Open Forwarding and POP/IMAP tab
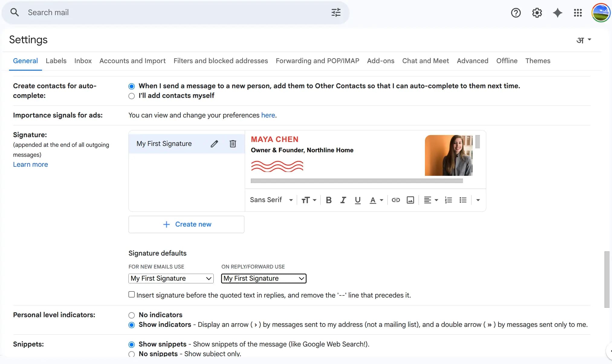Screen dimensions: 612x364 (x=317, y=61)
